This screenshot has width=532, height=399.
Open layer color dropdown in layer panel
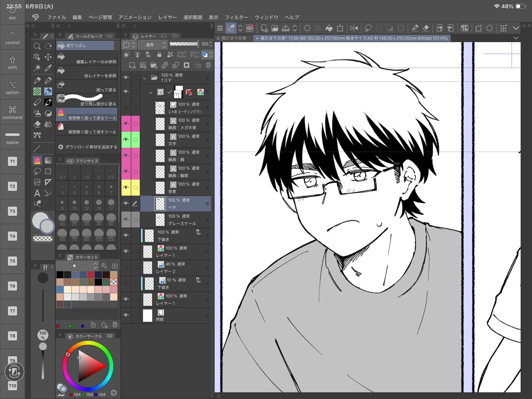pyautogui.click(x=206, y=54)
